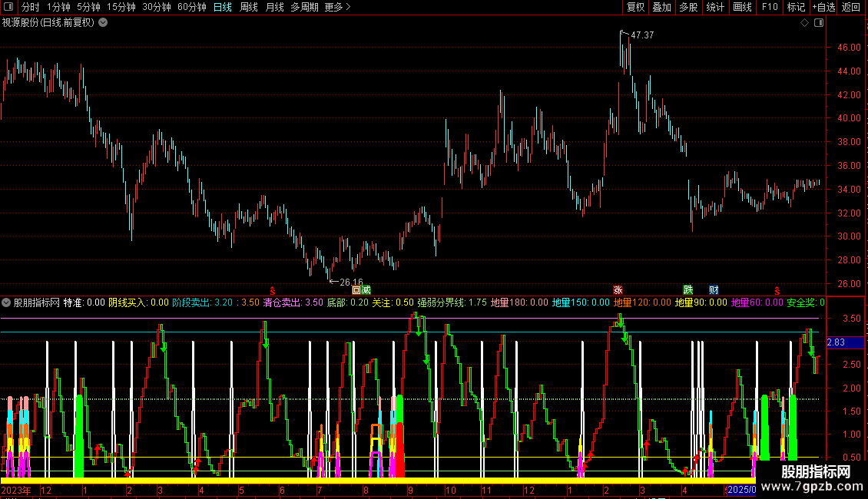868x499 pixels.
Task: Click the 地量60: 0.00 value
Action: [757, 302]
